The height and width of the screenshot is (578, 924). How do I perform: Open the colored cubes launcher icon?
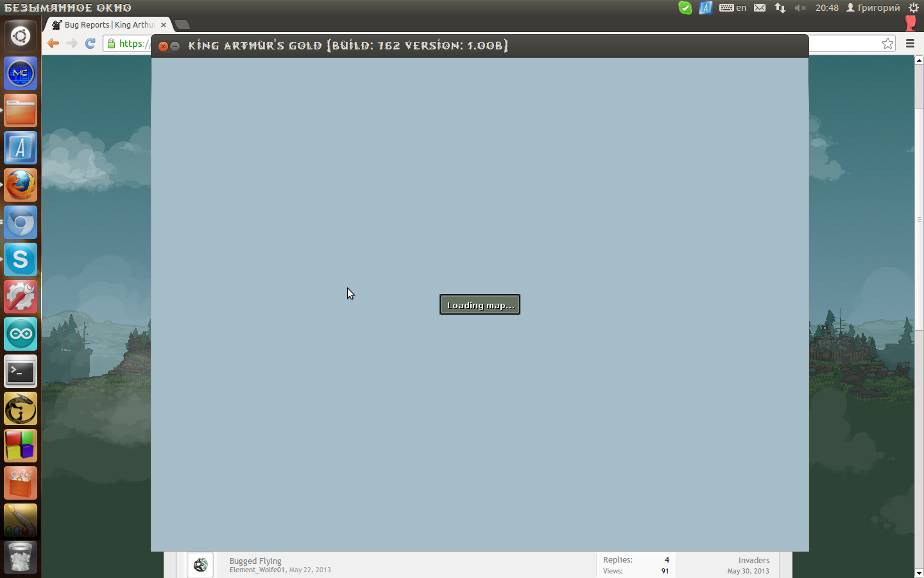point(21,446)
